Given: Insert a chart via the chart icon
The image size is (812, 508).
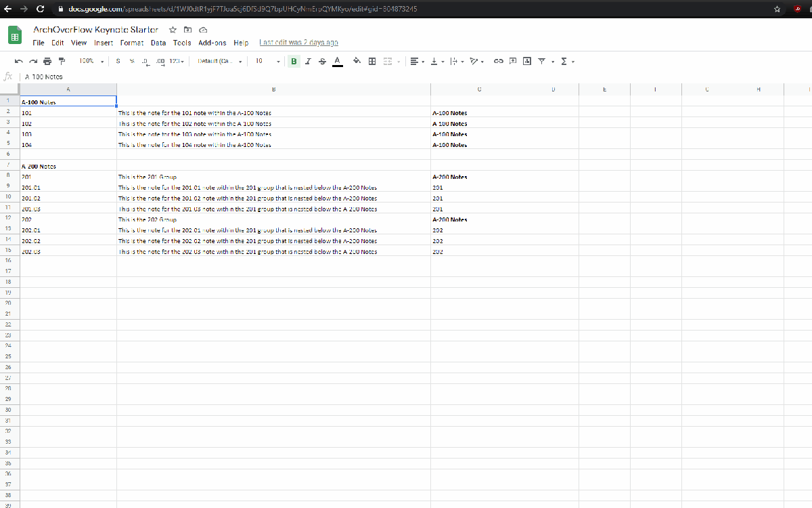Looking at the screenshot, I should [526, 61].
